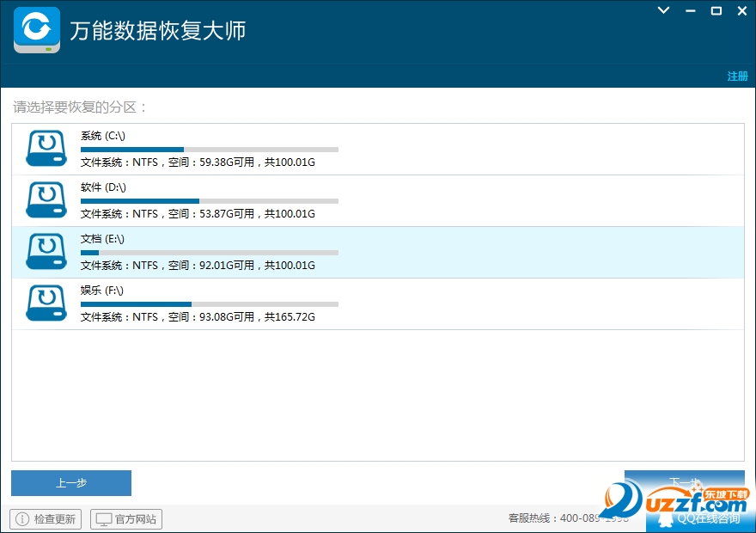The width and height of the screenshot is (756, 533).
Task: Select the 软件 (D:\) drive icon
Action: pyautogui.click(x=46, y=199)
